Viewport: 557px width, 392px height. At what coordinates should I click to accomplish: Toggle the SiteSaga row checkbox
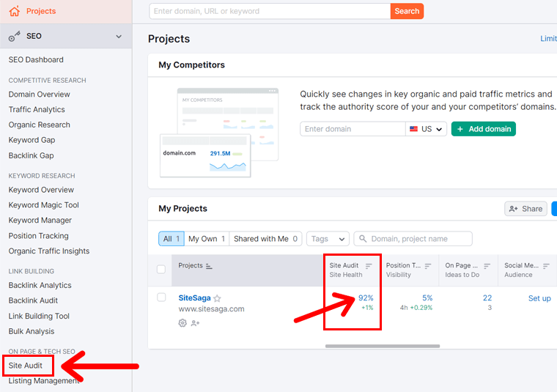tap(161, 297)
